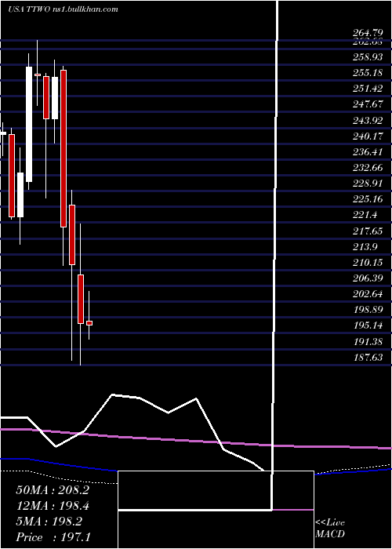Viewport: 392px width, 549px height.
Task: Click the 195.14 price label
Action: tap(367, 325)
